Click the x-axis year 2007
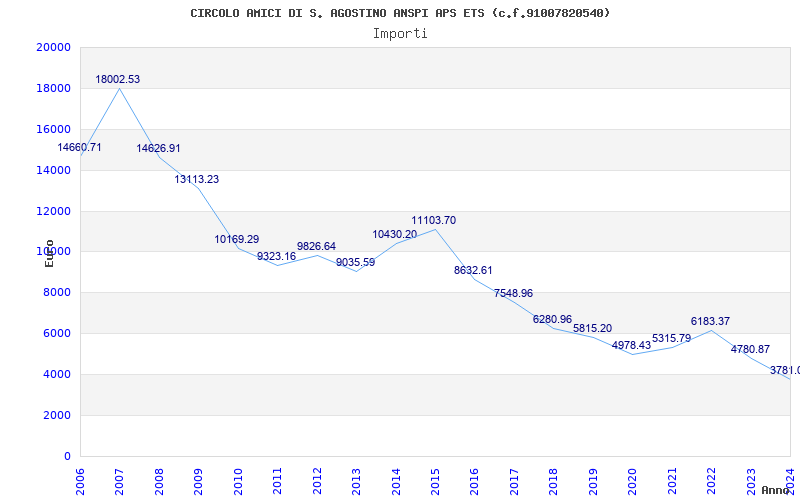Viewport: 800px width, 500px height. click(x=119, y=481)
